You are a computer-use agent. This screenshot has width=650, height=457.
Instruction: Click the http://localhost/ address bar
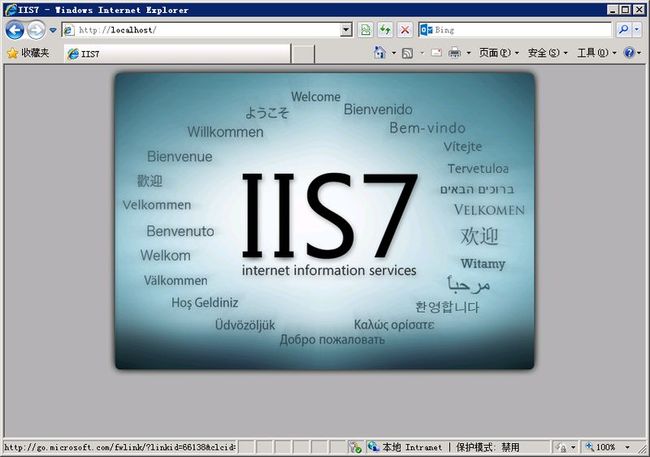(201, 30)
